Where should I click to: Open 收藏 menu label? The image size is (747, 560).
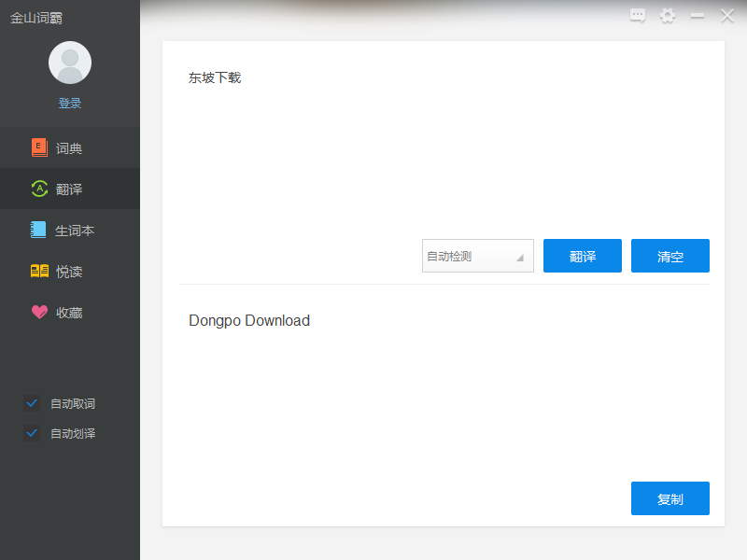point(69,313)
